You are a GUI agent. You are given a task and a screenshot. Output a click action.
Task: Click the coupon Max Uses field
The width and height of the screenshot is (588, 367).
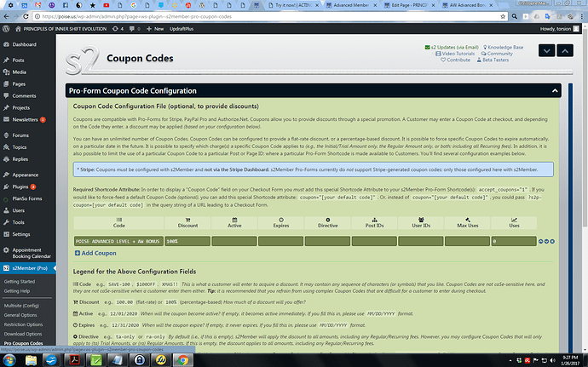pyautogui.click(x=467, y=241)
